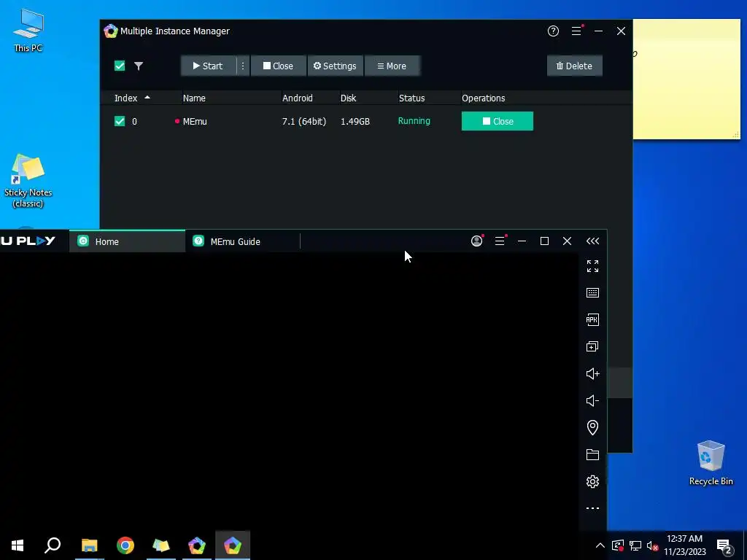Toggle the select-all checkbox in toolbar
747x560 pixels.
120,66
